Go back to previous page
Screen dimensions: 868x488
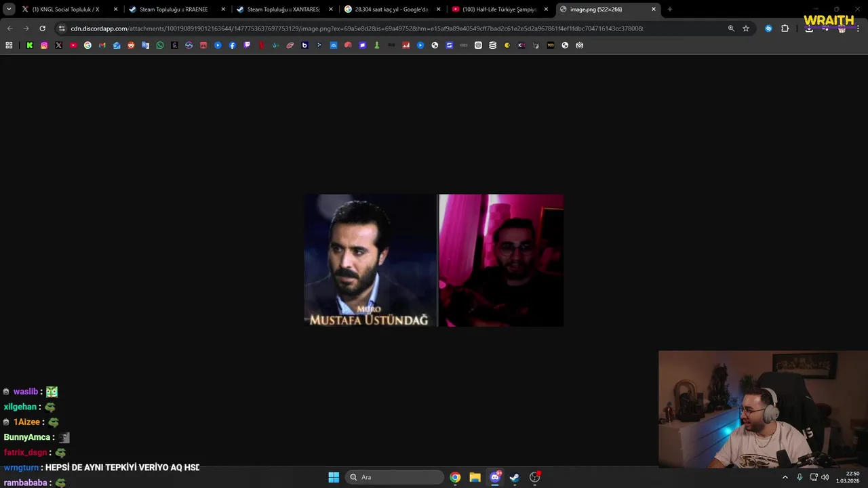9,28
